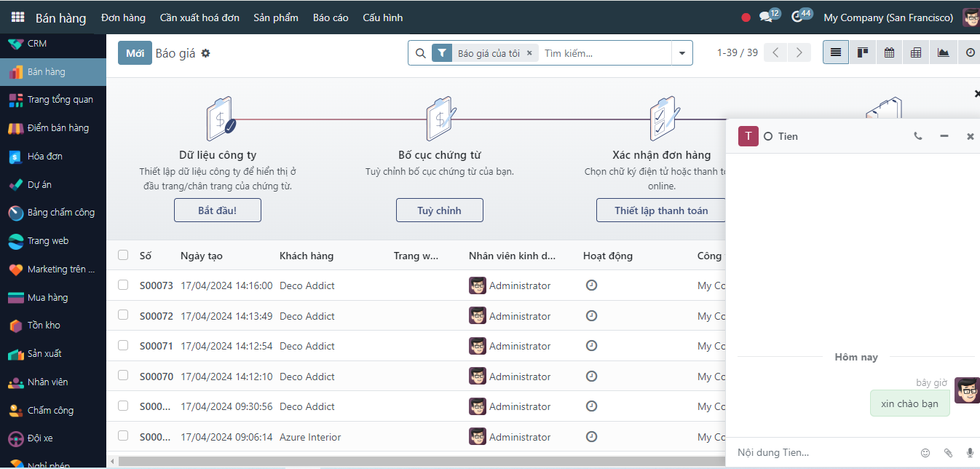
Task: Switch to Calendar view
Action: [x=889, y=52]
